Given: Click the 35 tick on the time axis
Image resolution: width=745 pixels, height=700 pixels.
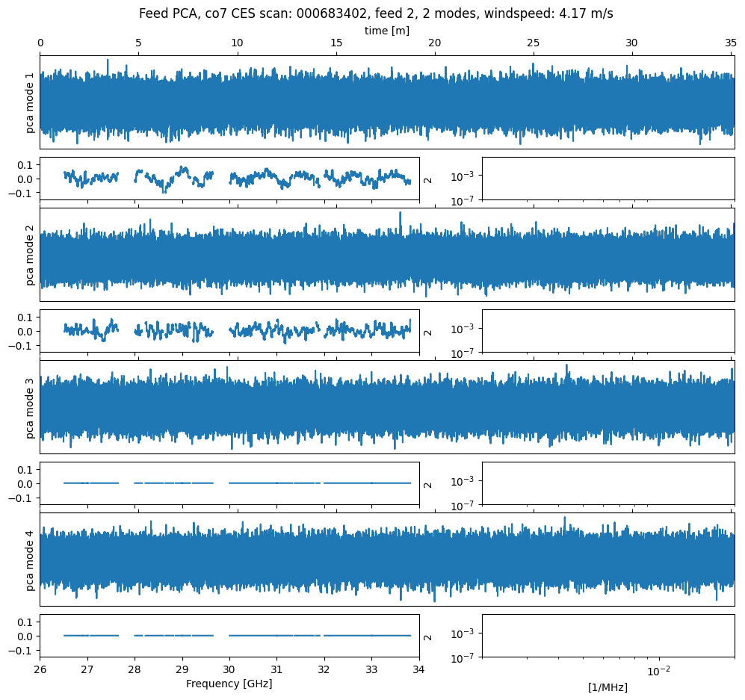Looking at the screenshot, I should pyautogui.click(x=731, y=44).
